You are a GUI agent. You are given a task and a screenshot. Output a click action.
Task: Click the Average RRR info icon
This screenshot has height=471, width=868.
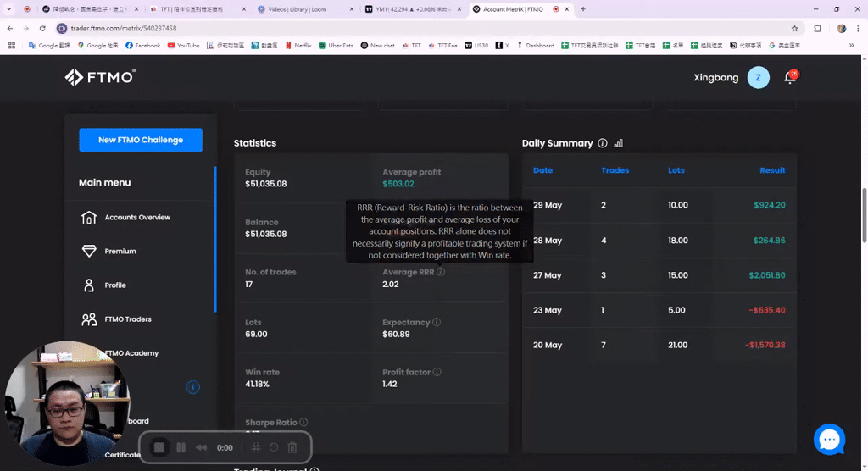click(441, 272)
